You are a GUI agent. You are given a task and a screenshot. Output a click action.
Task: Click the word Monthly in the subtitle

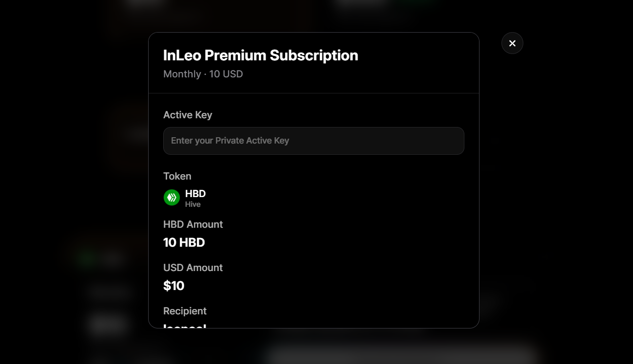(x=182, y=74)
